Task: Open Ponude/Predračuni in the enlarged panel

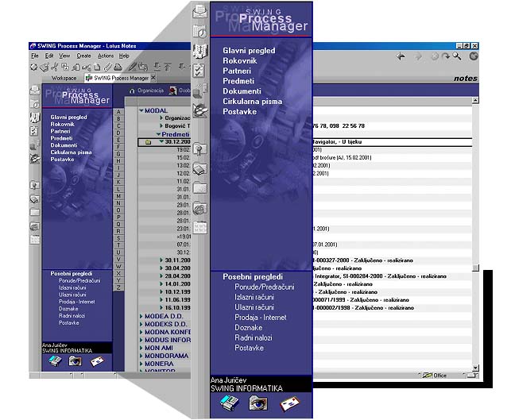Action: (x=265, y=287)
